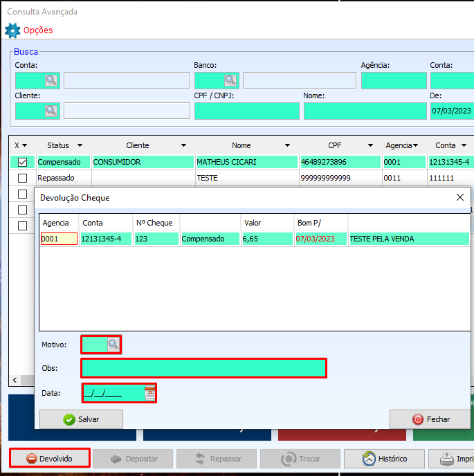This screenshot has width=474, height=476.
Task: Select the 99999999999 CPF cell
Action: tap(340, 178)
